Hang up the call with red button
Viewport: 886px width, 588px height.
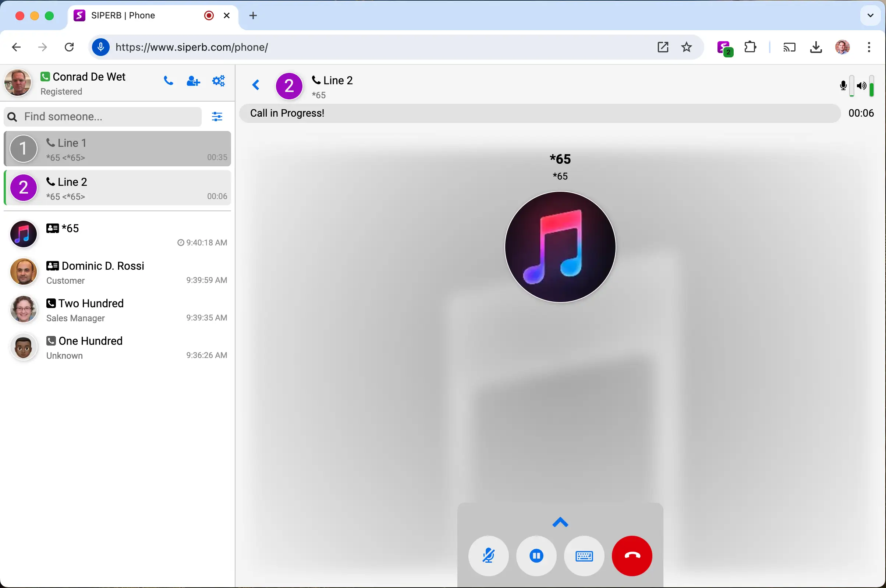632,556
